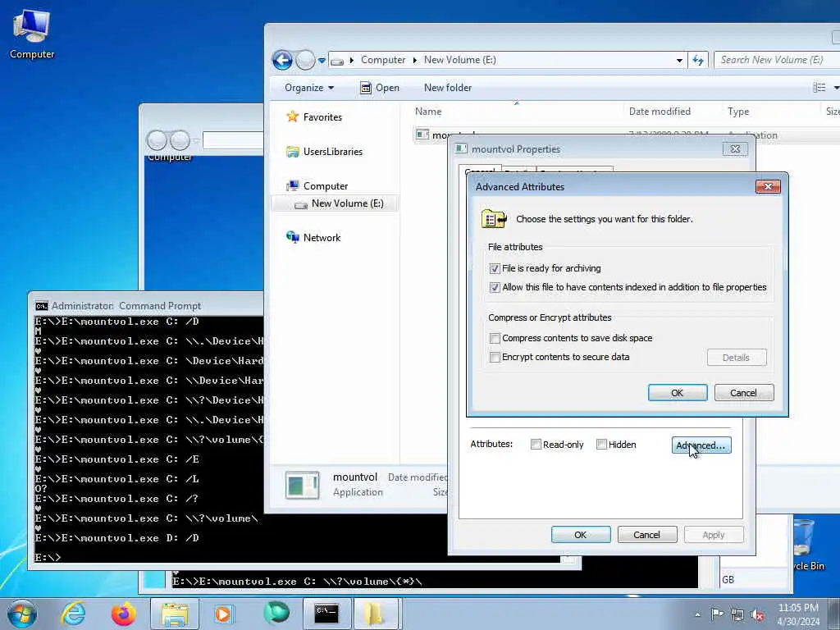
Task: Expand address bar history dropdown
Action: [x=679, y=60]
